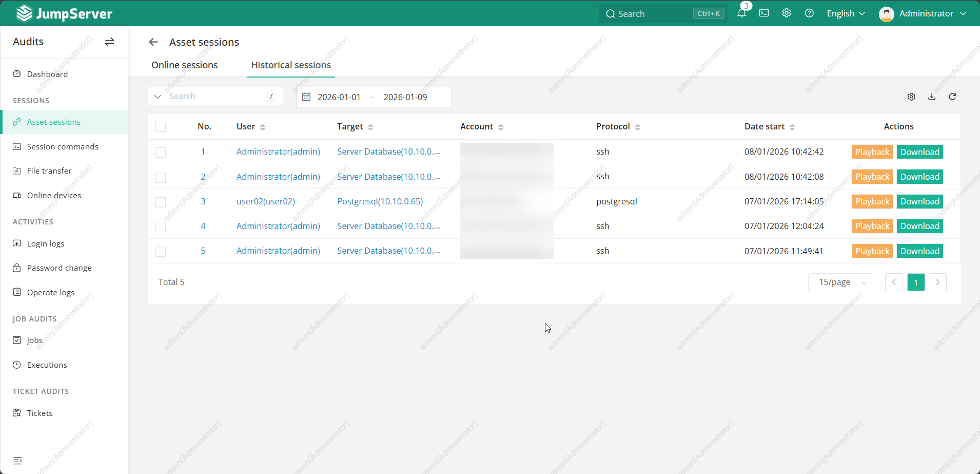Click the start date 2026-01-01 field
980x474 pixels.
click(x=339, y=97)
